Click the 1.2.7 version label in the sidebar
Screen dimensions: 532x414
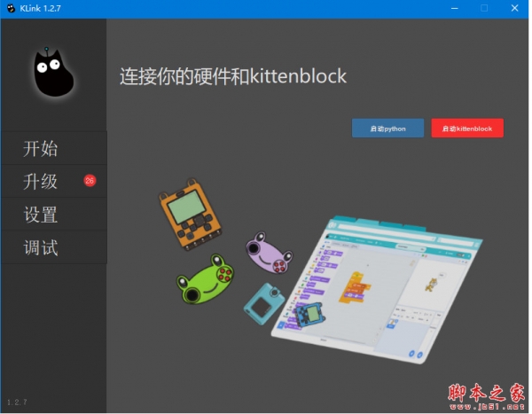[17, 402]
